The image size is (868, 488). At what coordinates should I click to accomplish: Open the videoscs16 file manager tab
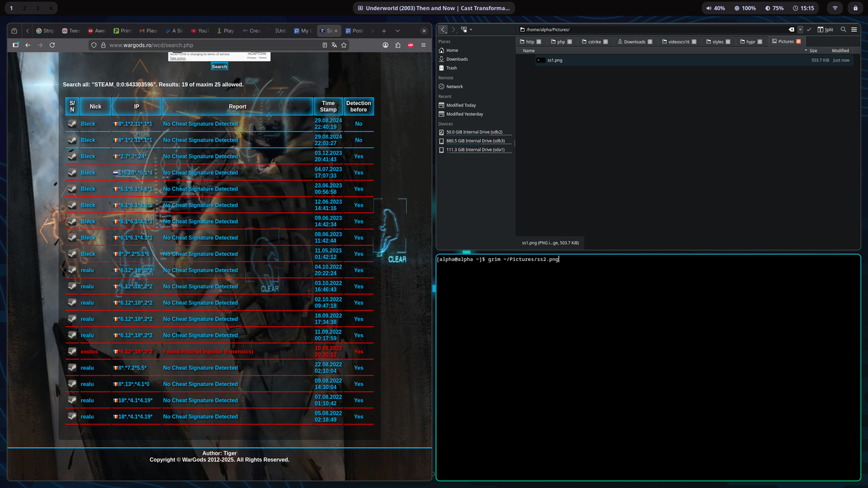[x=679, y=41]
